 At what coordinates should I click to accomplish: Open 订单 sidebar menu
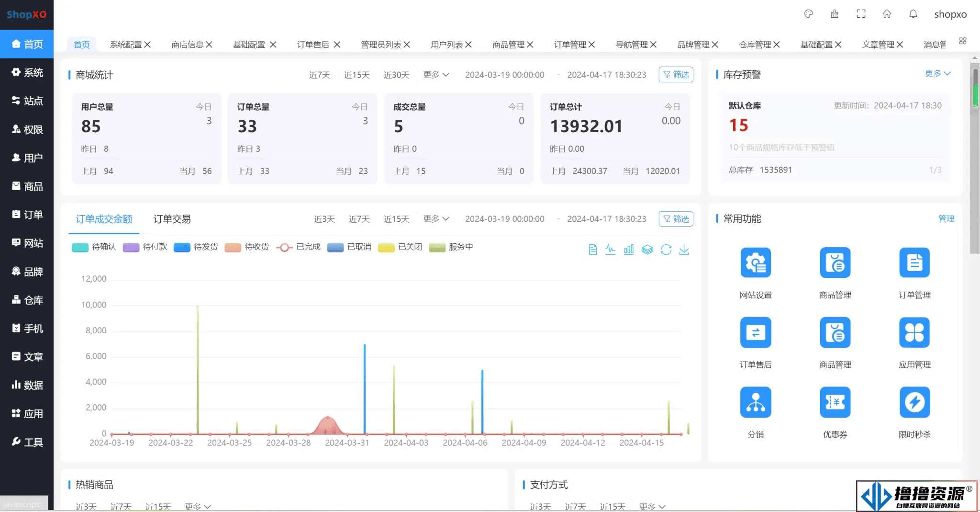point(27,215)
